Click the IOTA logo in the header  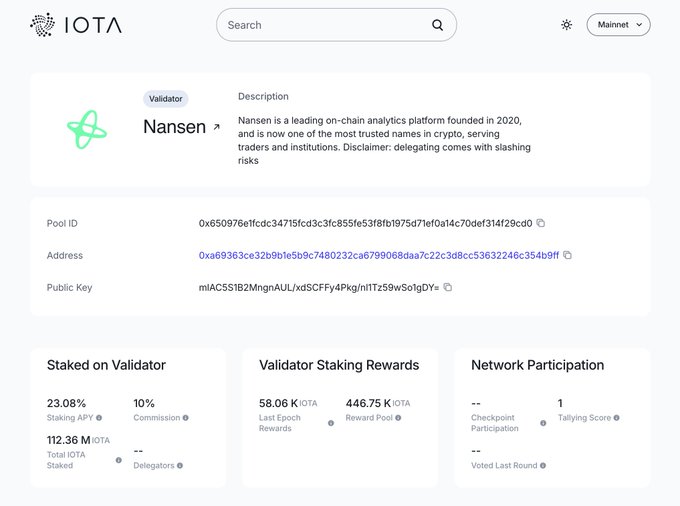(76, 25)
